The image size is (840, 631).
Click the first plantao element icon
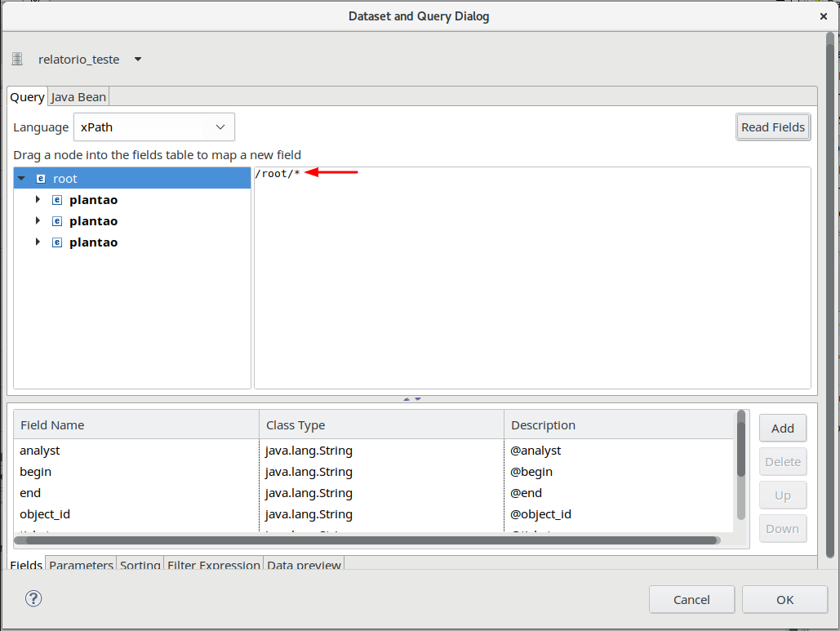click(57, 200)
